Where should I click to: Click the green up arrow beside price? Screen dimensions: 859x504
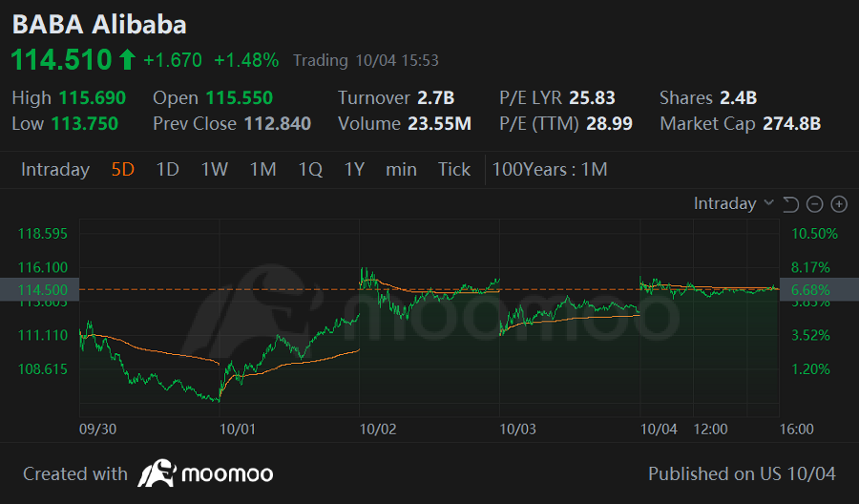127,59
